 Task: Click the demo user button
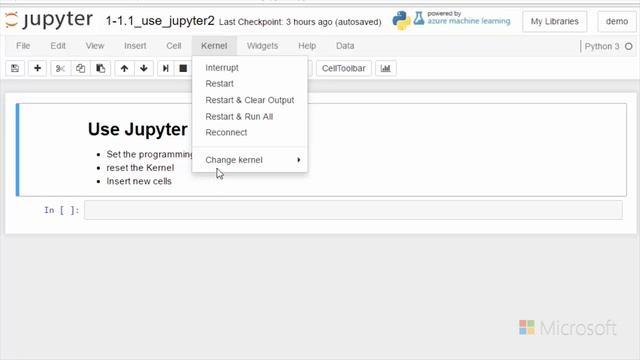617,21
